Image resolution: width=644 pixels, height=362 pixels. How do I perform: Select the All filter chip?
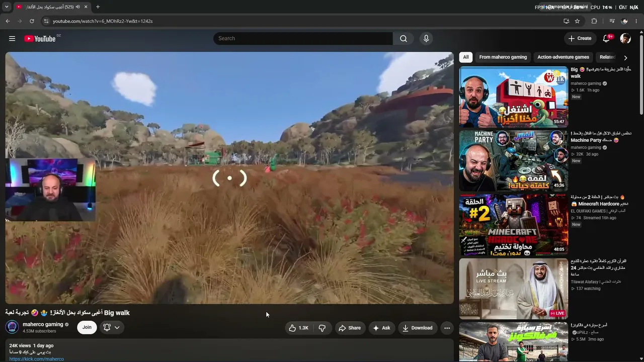466,57
